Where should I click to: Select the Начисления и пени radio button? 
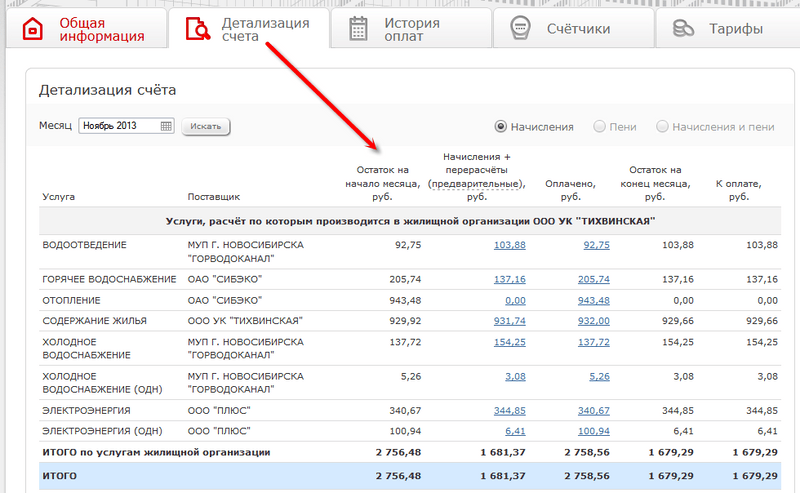(x=662, y=127)
